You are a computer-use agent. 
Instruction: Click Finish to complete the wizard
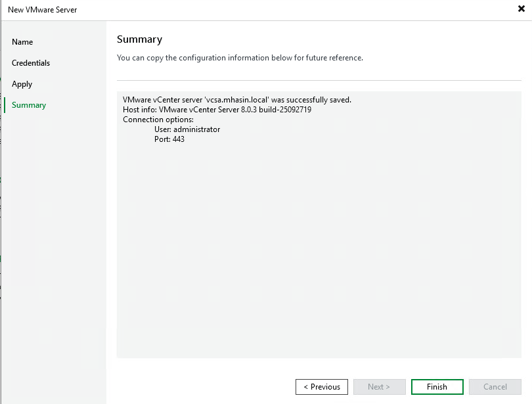coord(437,386)
